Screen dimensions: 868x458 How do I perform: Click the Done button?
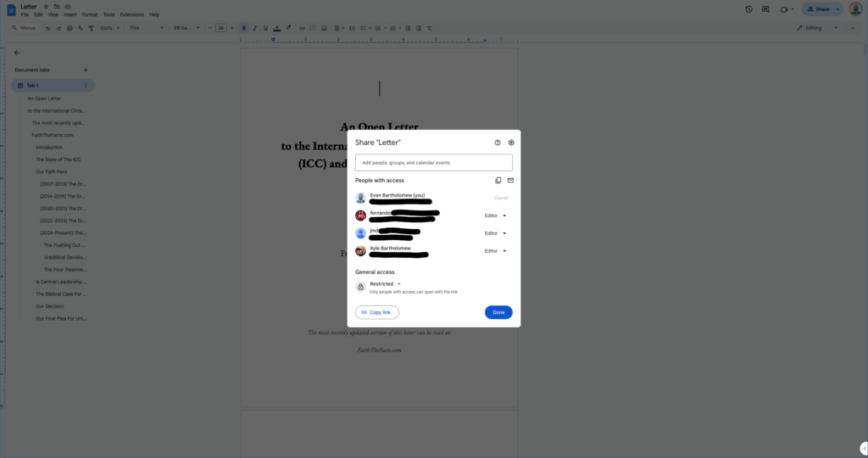[498, 312]
